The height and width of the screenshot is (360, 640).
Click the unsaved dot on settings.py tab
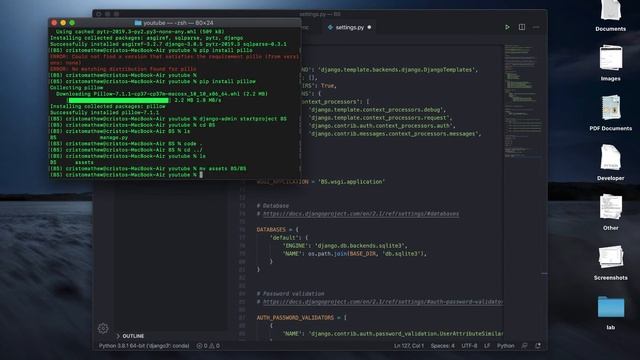coord(369,27)
